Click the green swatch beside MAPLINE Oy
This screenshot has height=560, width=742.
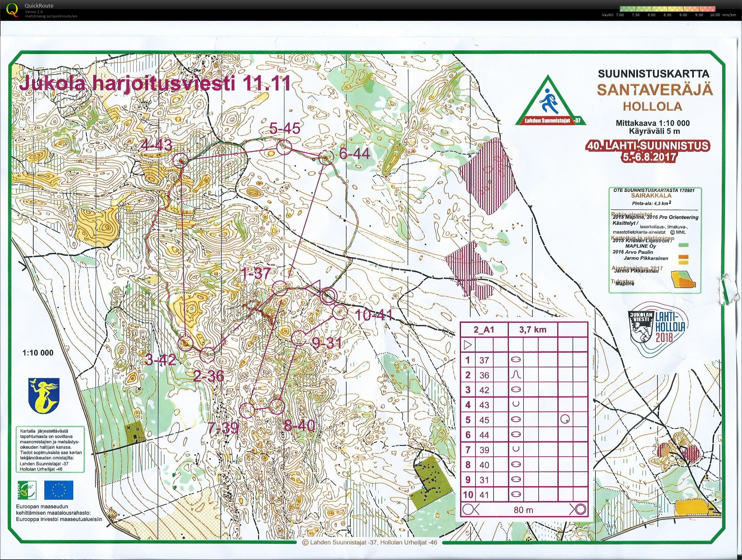683,245
